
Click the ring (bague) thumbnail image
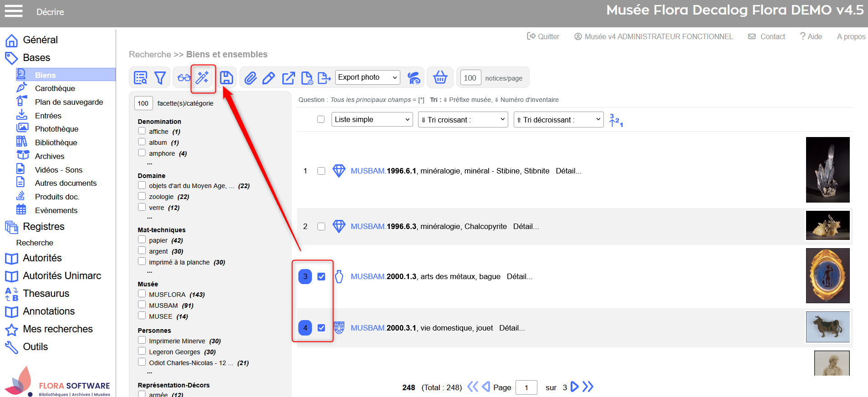(x=827, y=276)
